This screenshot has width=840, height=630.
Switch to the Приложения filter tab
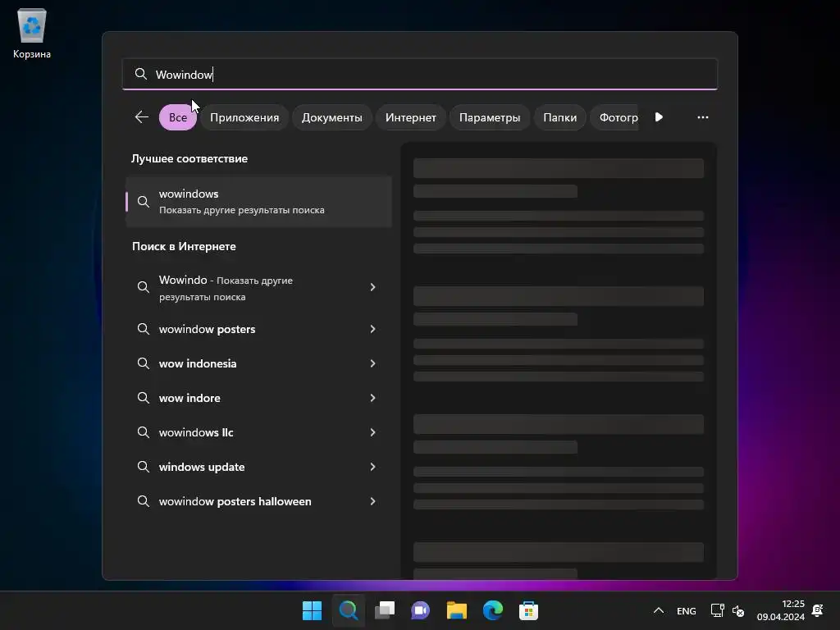(x=244, y=117)
